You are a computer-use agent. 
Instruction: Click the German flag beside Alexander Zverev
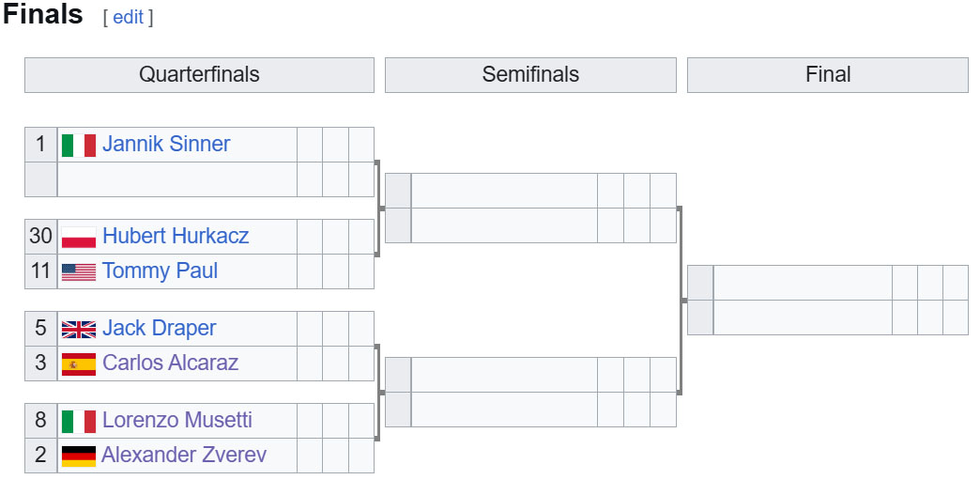click(x=79, y=456)
